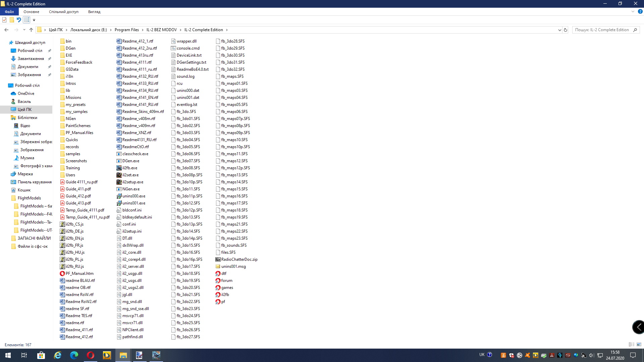Open recent locations dropdown next to forward arrow
Screen dimensions: 644x362
click(x=24, y=30)
